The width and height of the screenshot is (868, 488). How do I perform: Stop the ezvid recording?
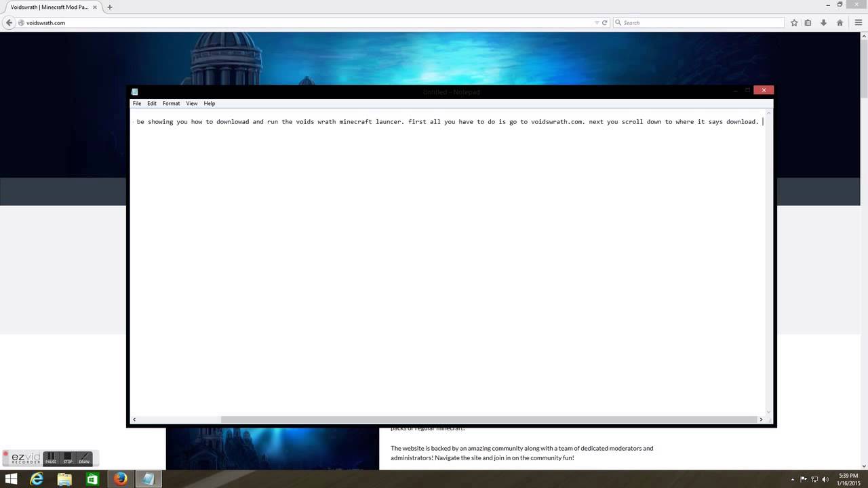coord(68,458)
